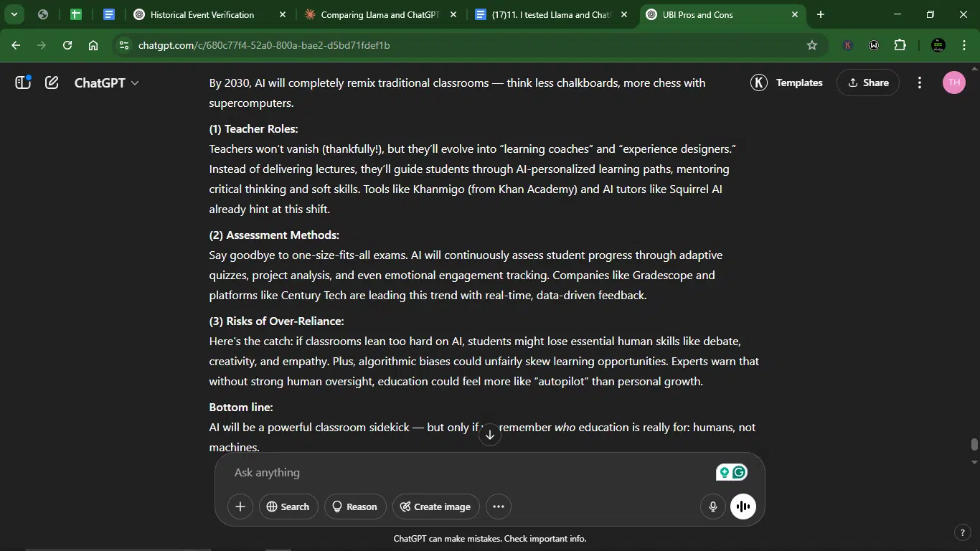This screenshot has width=980, height=551.
Task: Start a new chat with pencil icon
Action: click(x=52, y=83)
